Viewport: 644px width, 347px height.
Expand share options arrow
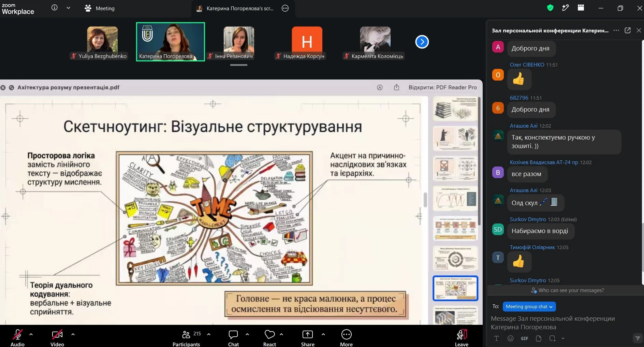click(323, 334)
